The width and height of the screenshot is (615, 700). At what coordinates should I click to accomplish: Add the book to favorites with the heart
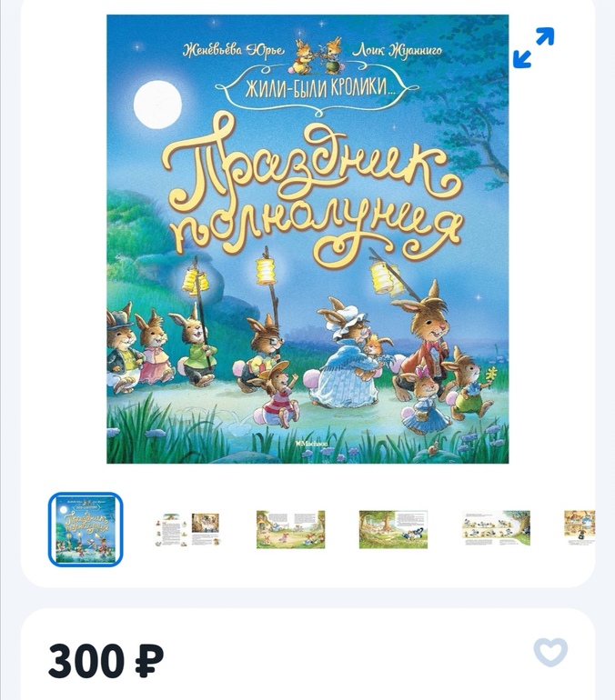550,652
